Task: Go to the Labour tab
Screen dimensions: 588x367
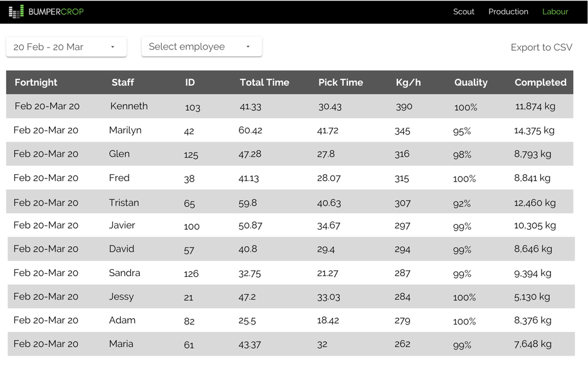Action: point(555,11)
